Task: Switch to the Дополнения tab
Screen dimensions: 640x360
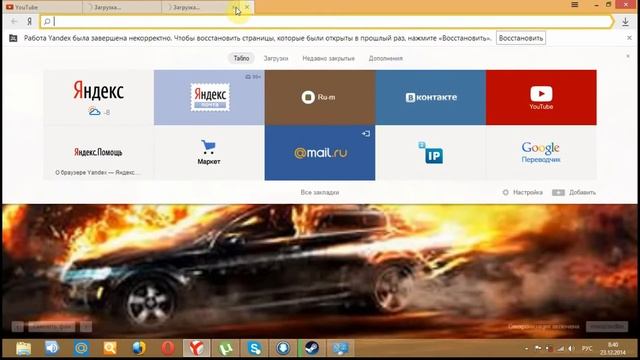Action: click(386, 58)
